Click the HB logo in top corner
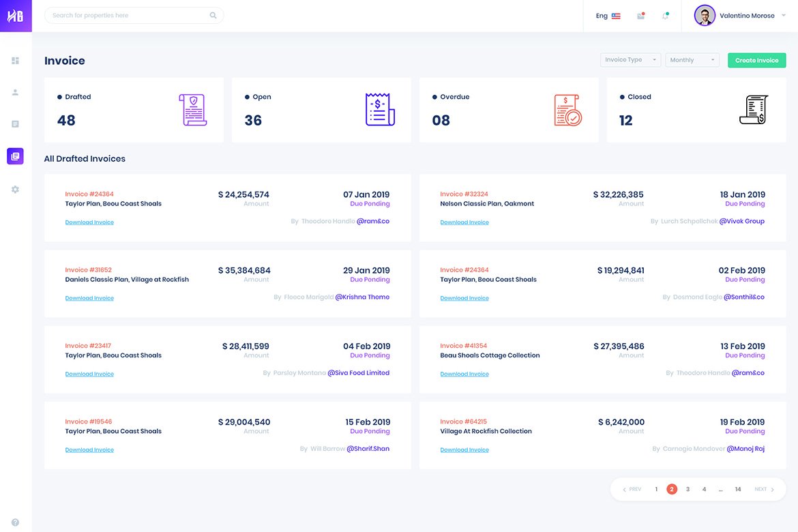 16,16
